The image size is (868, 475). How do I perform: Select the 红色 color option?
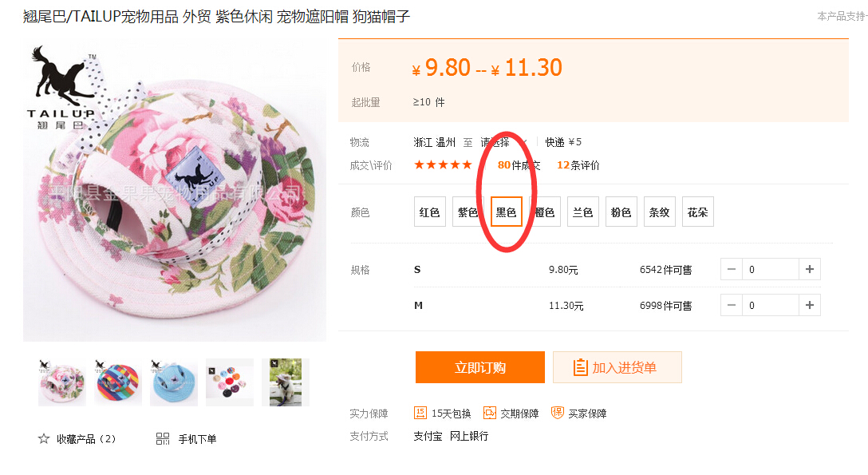tap(430, 212)
